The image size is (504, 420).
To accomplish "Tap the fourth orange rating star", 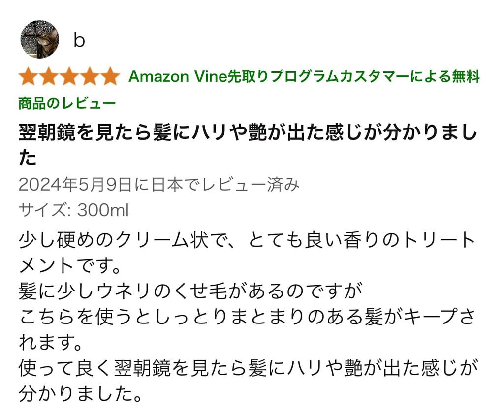I will pyautogui.click(x=89, y=77).
